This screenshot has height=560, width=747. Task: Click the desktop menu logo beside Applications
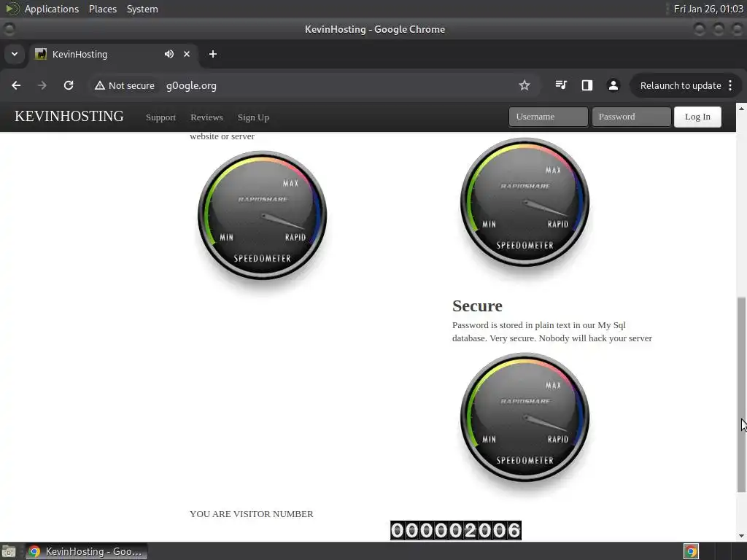(x=12, y=9)
